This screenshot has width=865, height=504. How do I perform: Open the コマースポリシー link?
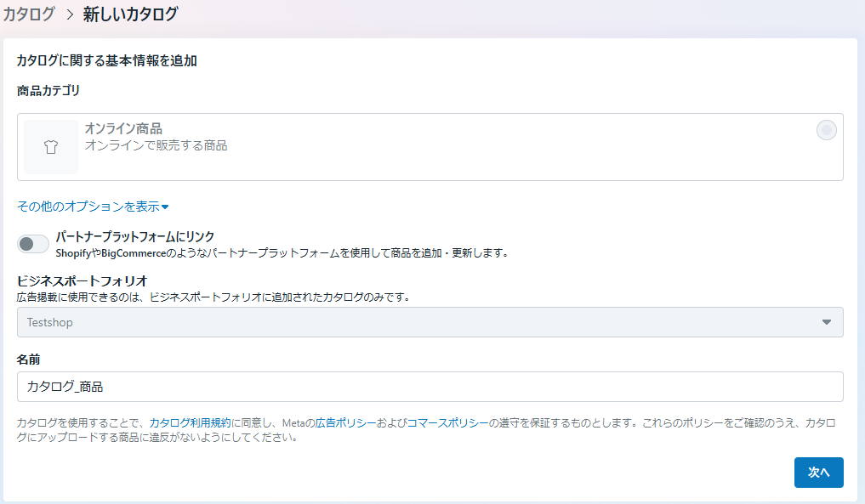point(447,423)
